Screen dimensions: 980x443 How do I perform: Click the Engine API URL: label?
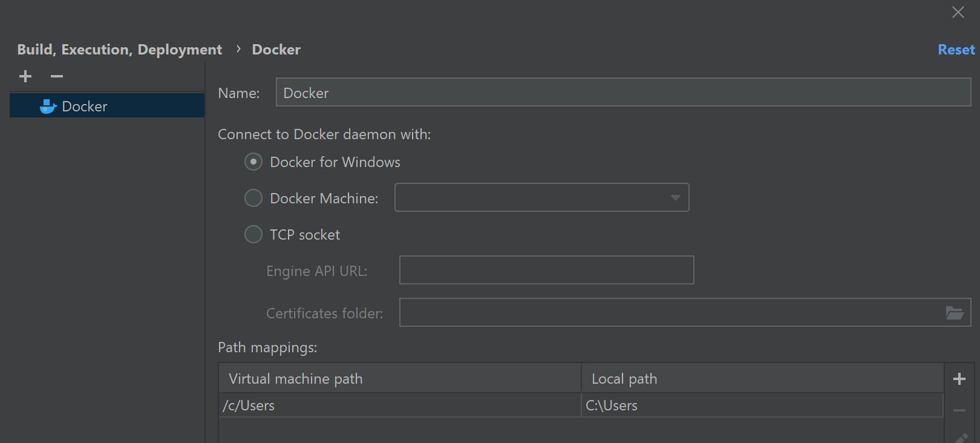coord(317,271)
